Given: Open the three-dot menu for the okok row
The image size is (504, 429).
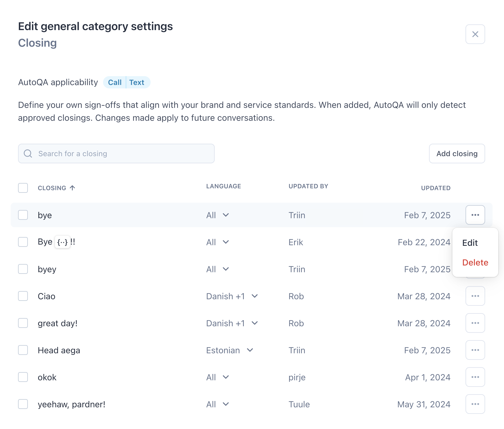Looking at the screenshot, I should click(x=475, y=377).
